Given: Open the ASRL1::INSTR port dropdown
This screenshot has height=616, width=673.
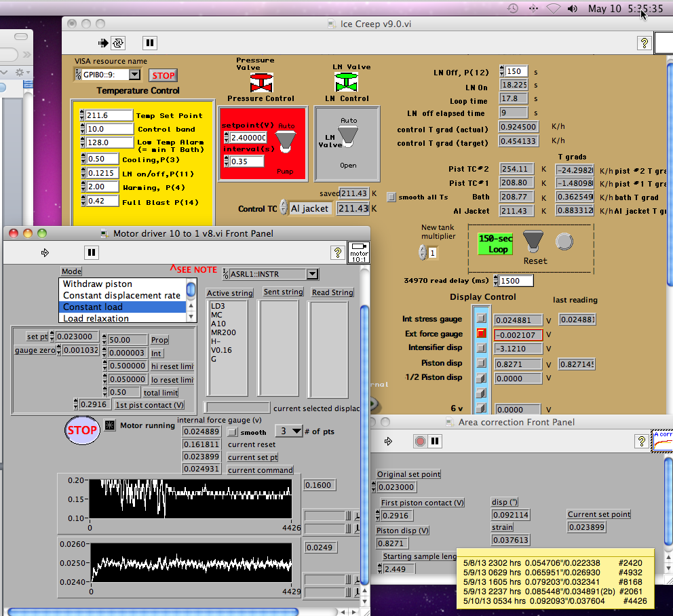Looking at the screenshot, I should (x=312, y=274).
